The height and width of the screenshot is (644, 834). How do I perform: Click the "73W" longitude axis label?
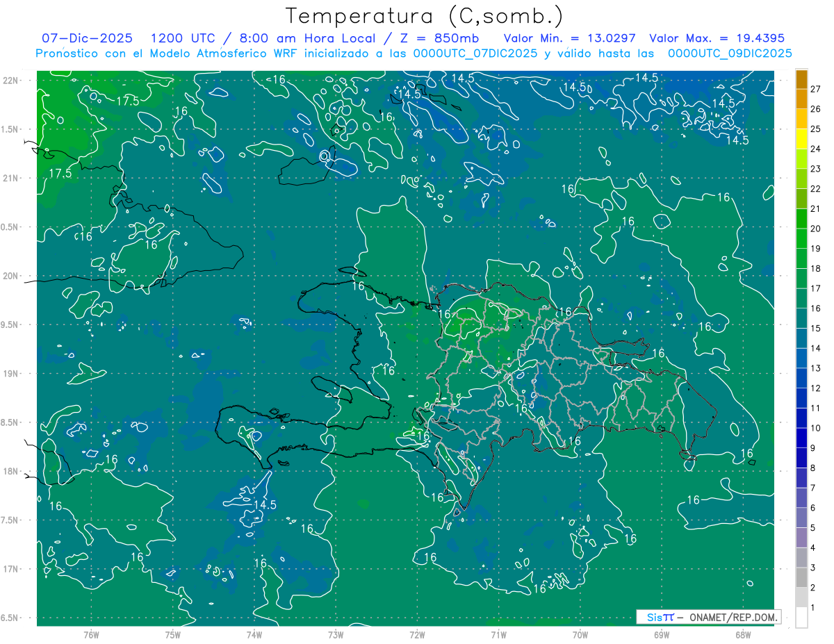pyautogui.click(x=336, y=634)
